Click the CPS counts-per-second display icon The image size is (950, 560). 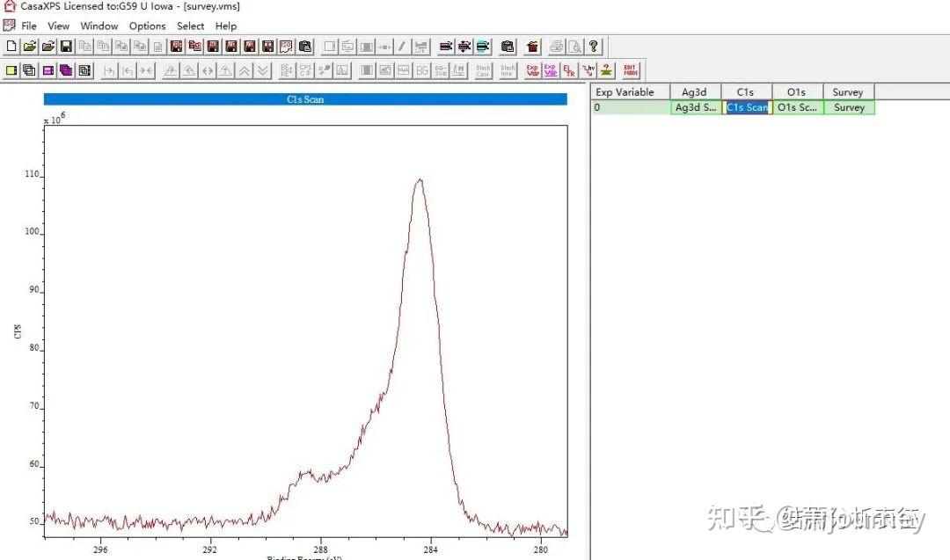(304, 70)
